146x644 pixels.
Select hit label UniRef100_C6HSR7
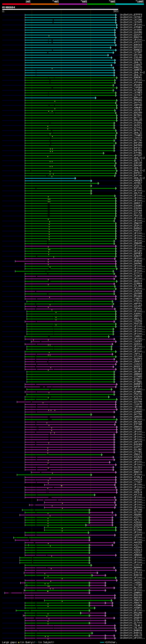(x=131, y=342)
